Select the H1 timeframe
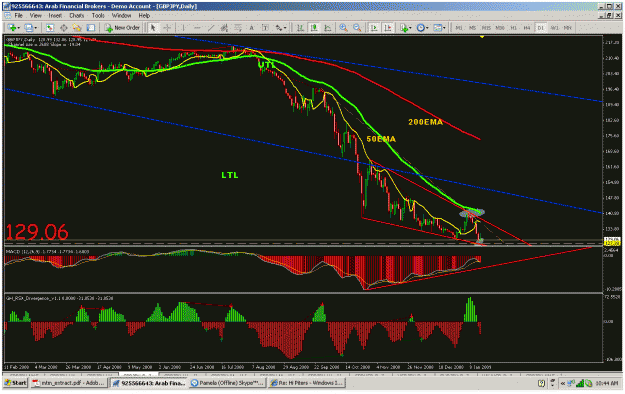Image resolution: width=625 pixels, height=394 pixels. 513,28
